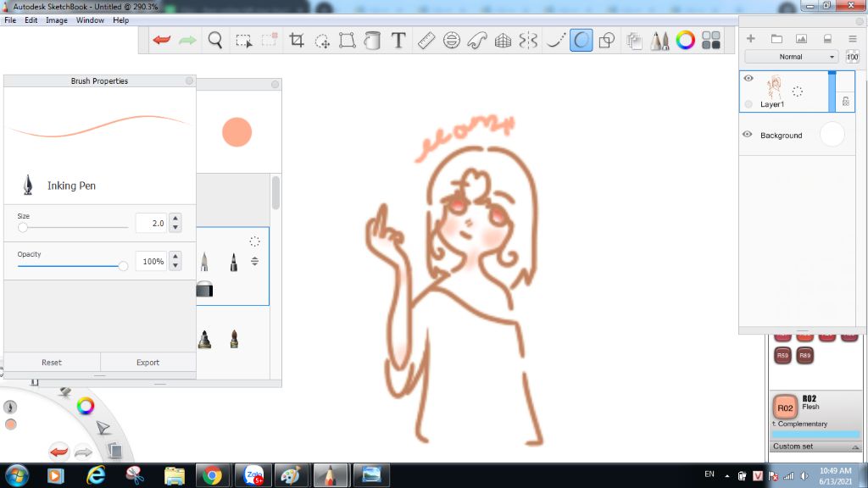
Task: Close the Brush Properties panel
Action: [189, 80]
